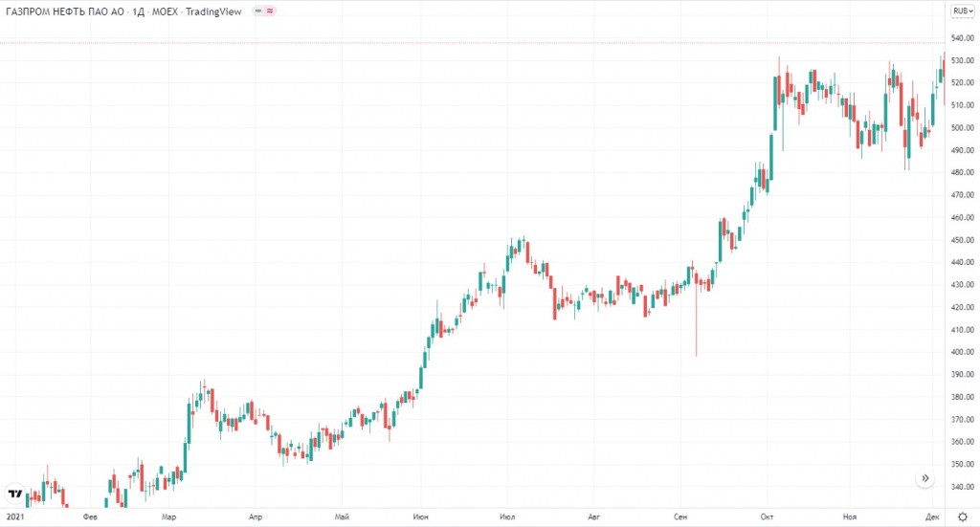Click the 540.00 price scale label
Screen dimensions: 980x527
(x=961, y=39)
